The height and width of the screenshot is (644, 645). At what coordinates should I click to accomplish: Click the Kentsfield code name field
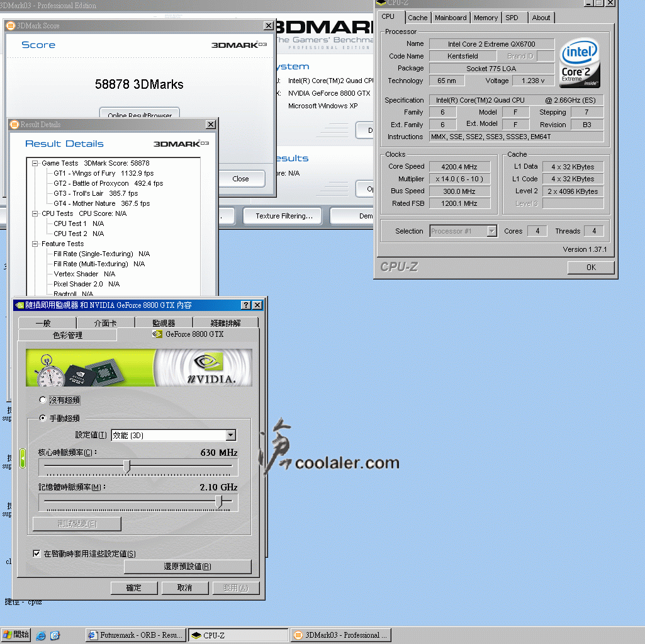463,56
